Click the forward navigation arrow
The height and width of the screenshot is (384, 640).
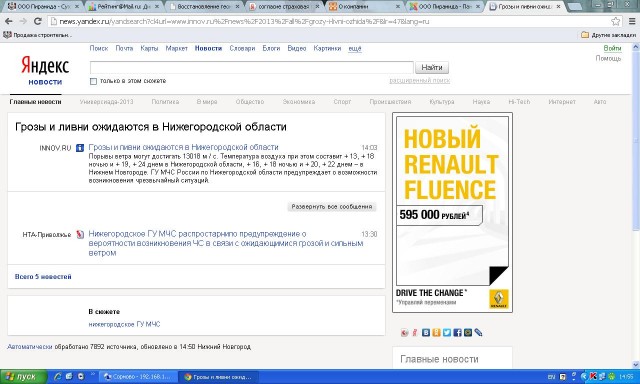(23, 21)
